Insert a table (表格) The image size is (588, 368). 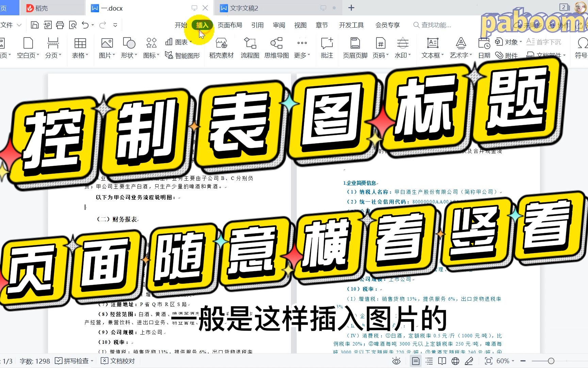click(80, 48)
